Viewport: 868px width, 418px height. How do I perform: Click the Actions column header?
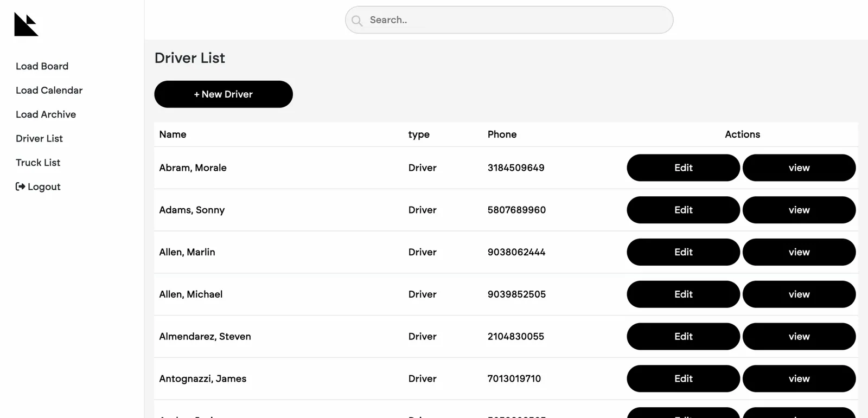click(742, 134)
